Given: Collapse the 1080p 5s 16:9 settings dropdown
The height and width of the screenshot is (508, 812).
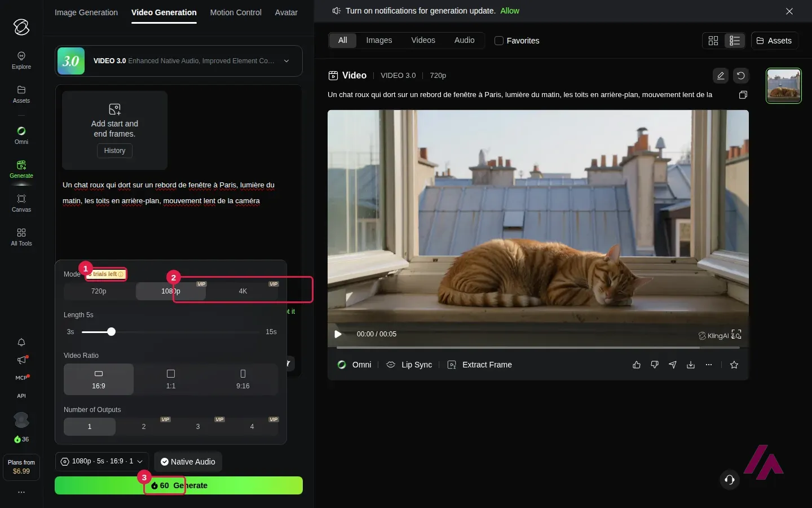Looking at the screenshot, I should point(102,461).
